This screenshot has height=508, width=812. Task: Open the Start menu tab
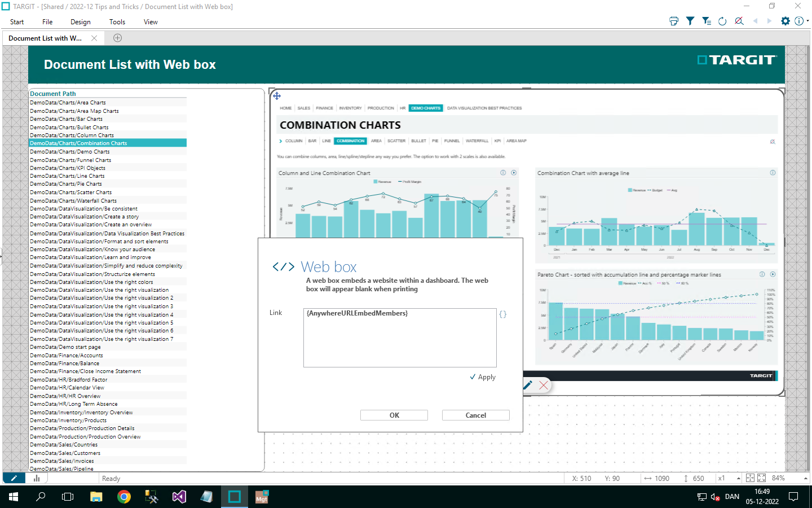tap(17, 22)
